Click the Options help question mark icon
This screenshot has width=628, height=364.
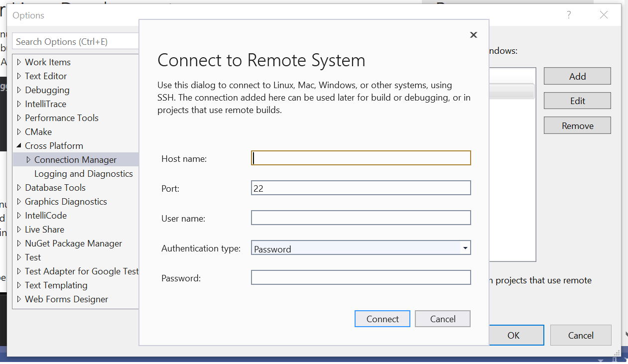pos(568,15)
